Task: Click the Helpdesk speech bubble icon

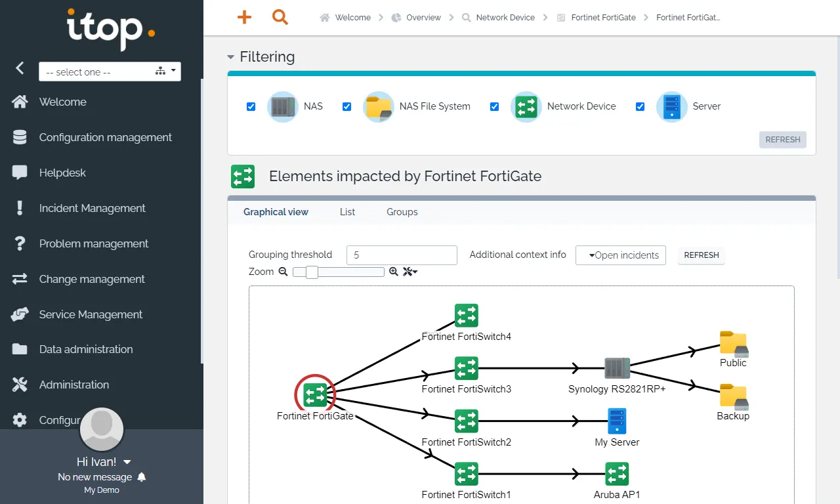Action: (20, 173)
